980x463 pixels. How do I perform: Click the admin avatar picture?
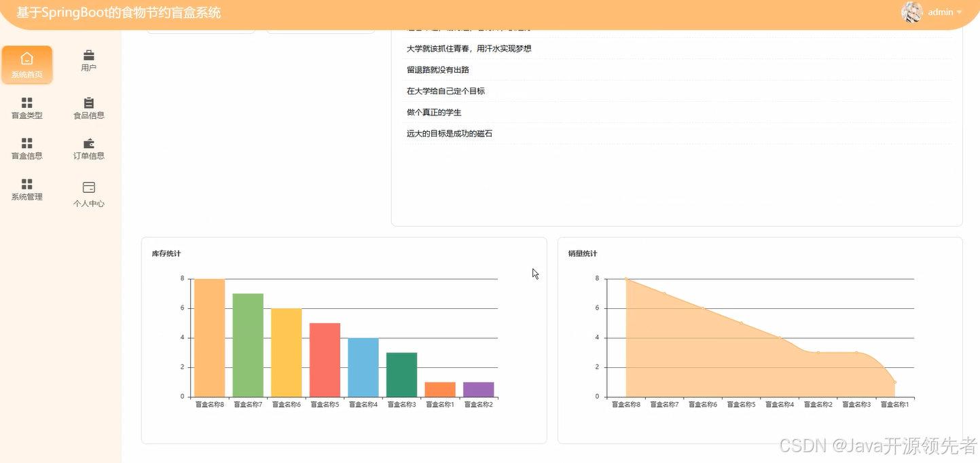pyautogui.click(x=912, y=12)
